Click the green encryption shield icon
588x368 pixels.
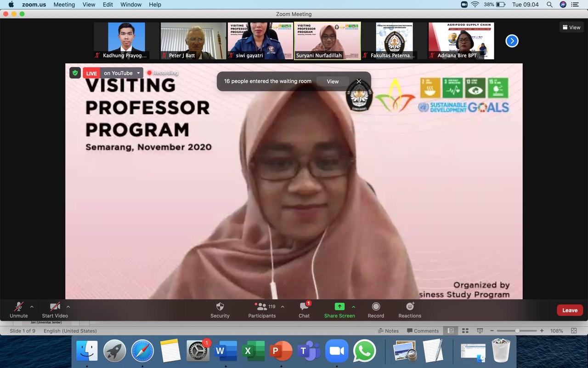coord(75,73)
